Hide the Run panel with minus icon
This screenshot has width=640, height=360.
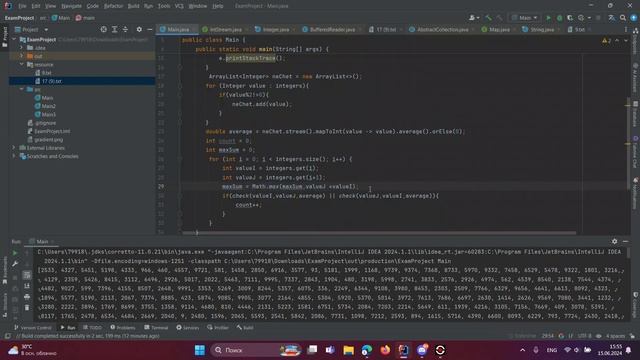(625, 242)
